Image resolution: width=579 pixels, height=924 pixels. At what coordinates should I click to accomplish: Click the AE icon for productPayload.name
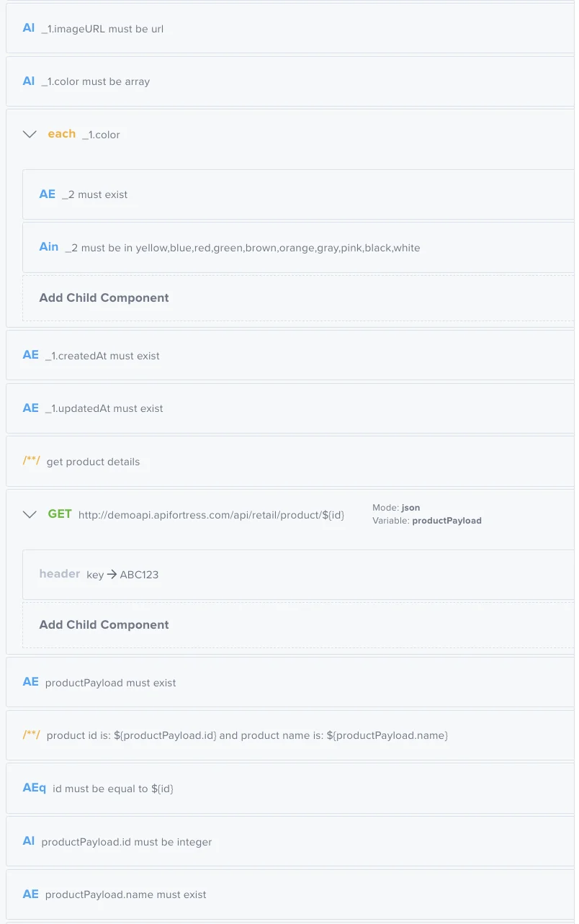[x=31, y=894]
